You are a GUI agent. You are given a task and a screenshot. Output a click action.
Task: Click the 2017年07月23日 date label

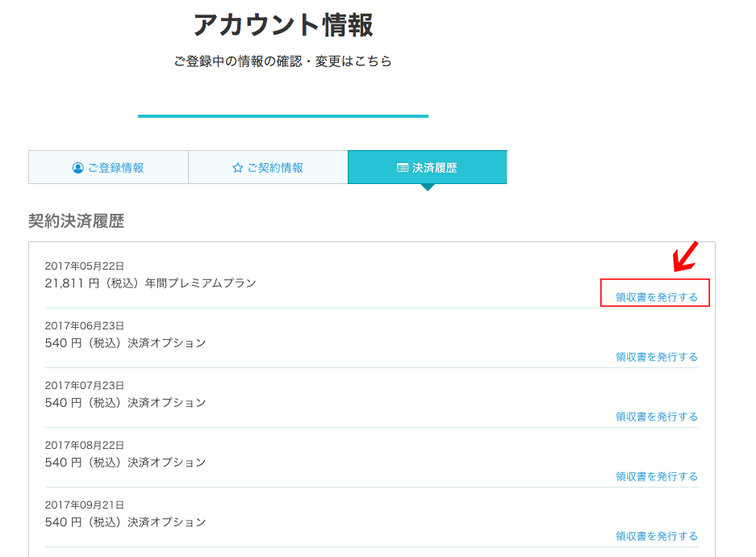[x=85, y=385]
